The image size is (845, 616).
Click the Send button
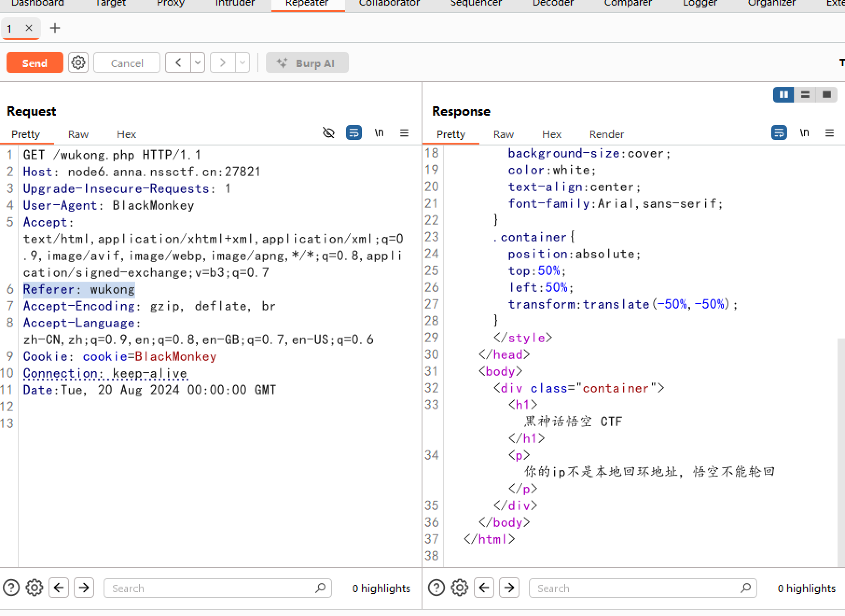[x=35, y=62]
